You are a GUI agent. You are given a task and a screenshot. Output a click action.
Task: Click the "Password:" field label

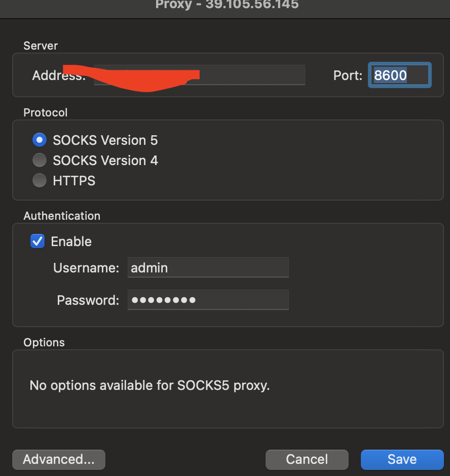[88, 300]
